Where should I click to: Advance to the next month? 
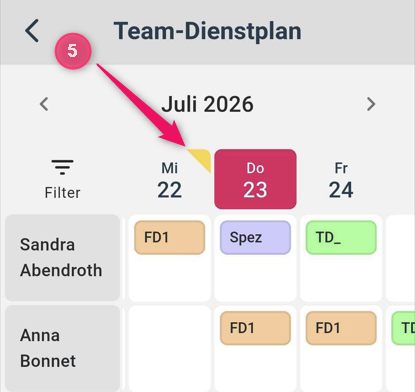coord(371,104)
